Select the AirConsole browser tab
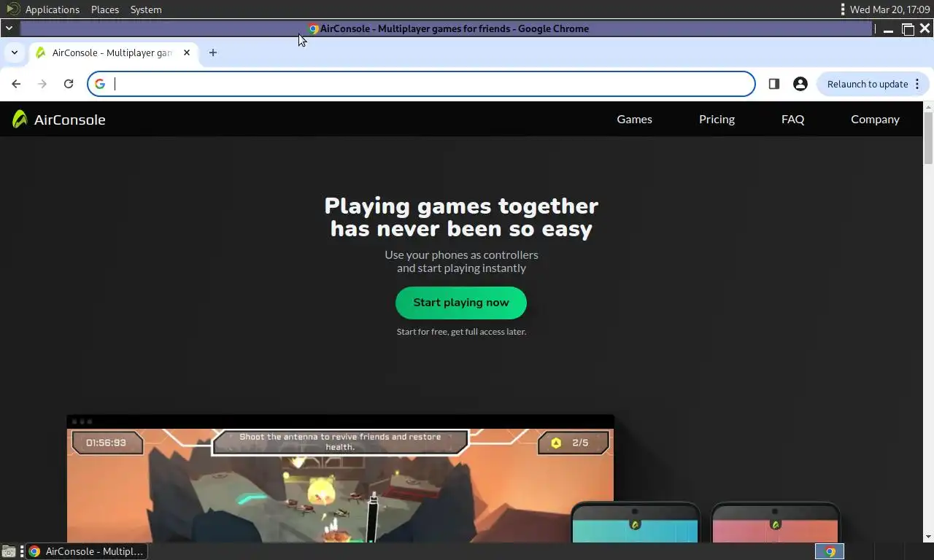The height and width of the screenshot is (560, 934). click(x=113, y=52)
